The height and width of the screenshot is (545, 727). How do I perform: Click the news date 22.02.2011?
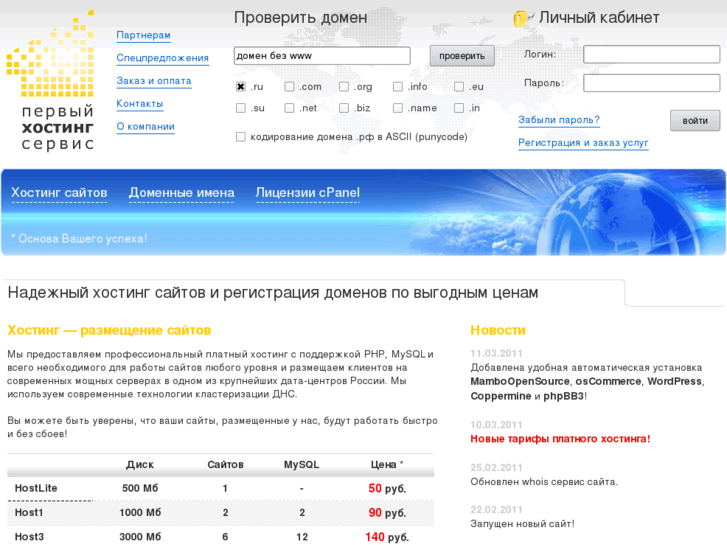(496, 510)
